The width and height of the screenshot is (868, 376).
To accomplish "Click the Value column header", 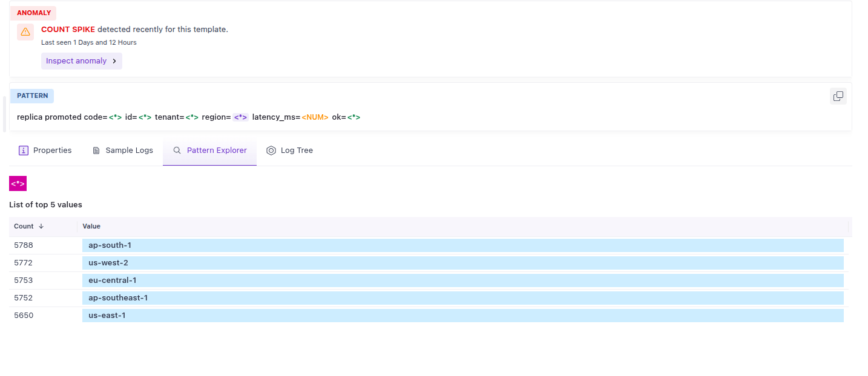I will point(91,226).
